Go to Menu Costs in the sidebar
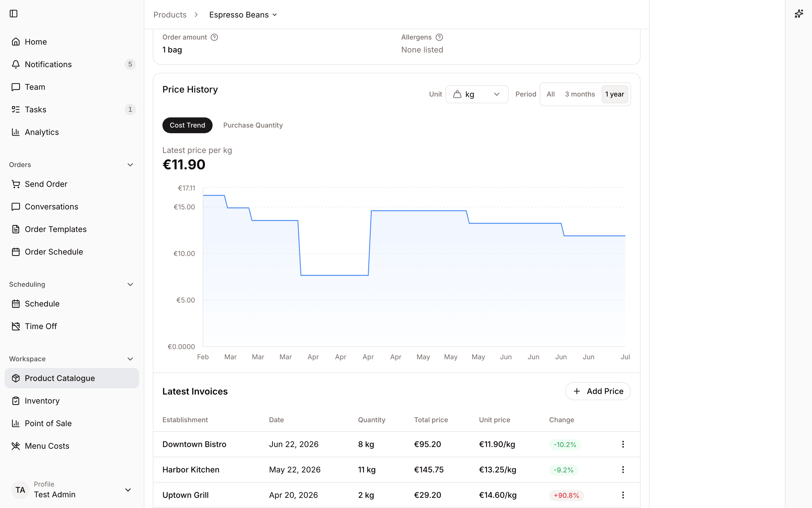Screen dimensions: 812x508 pos(72,446)
